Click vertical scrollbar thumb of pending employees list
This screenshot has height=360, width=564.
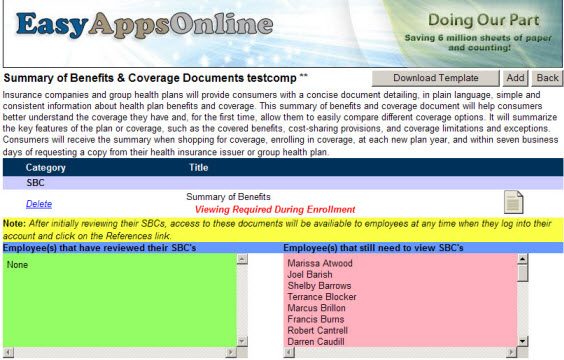523,273
